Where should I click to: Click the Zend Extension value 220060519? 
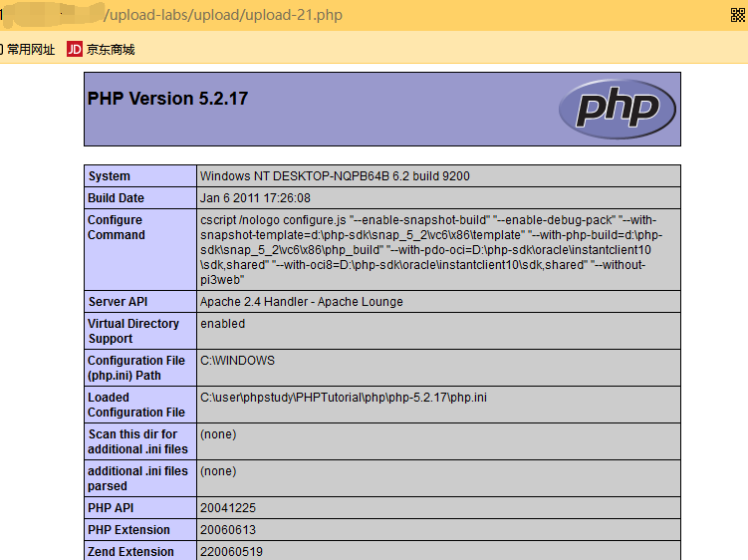231,552
